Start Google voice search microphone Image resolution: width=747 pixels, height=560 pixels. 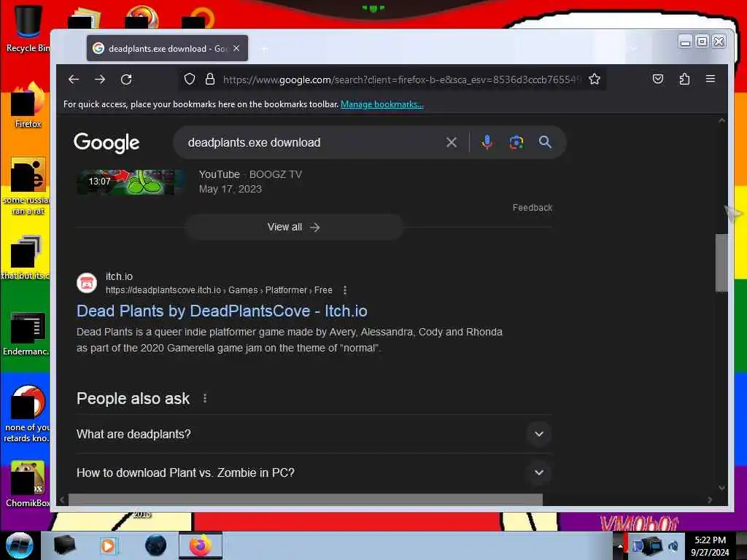tap(487, 142)
